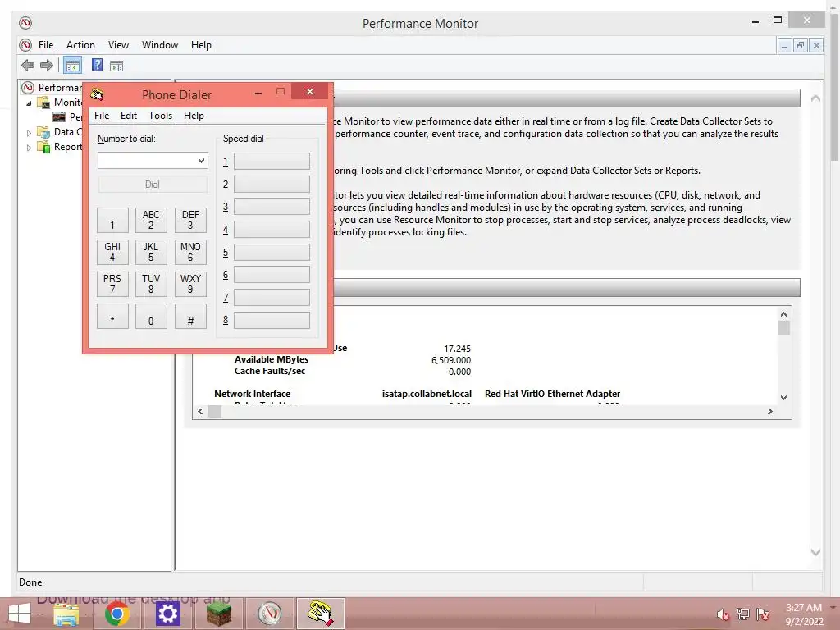Click the system summary vertical scrollbar down arrow
The image size is (840, 630).
point(783,398)
